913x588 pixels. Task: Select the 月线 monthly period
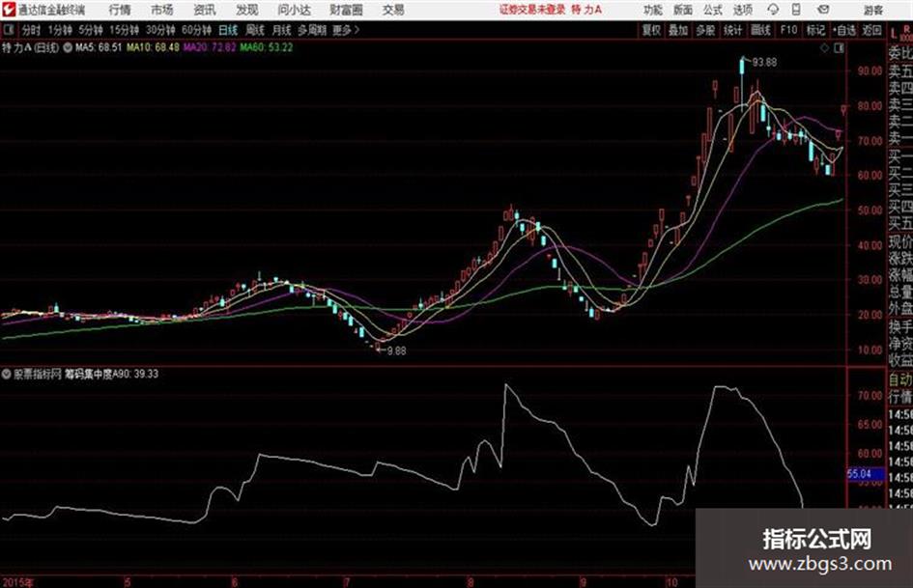[x=282, y=30]
